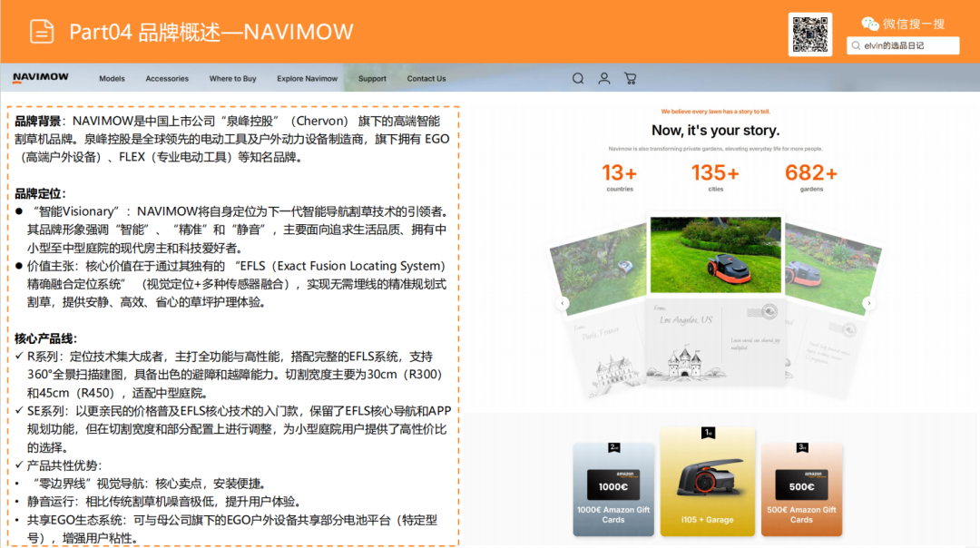Viewport: 980px width, 548px height.
Task: Open the Accessories menu
Action: point(167,79)
